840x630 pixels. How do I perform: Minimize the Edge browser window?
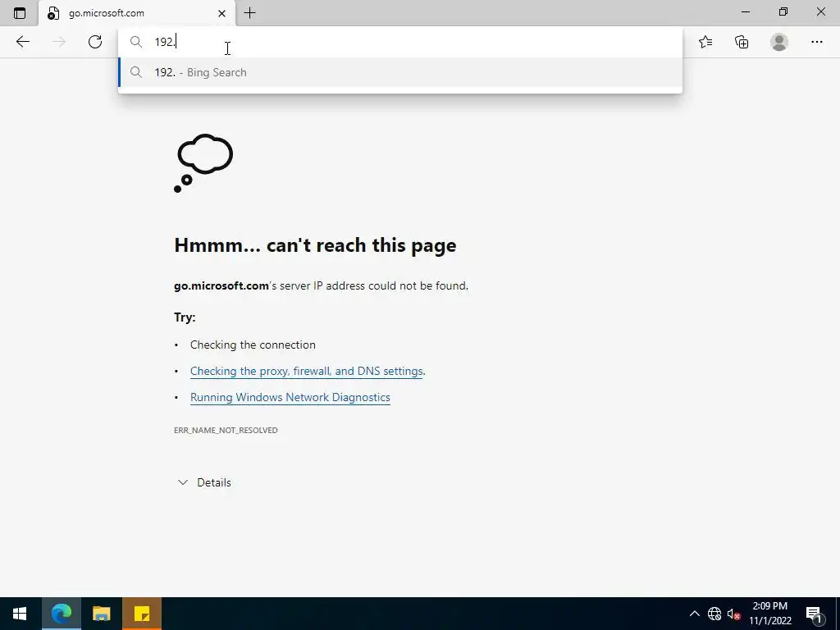746,11
